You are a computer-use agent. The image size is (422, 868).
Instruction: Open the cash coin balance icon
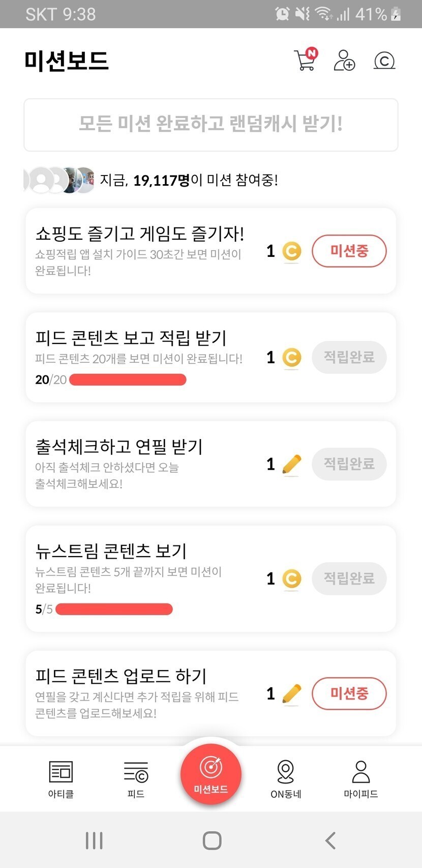pos(384,61)
